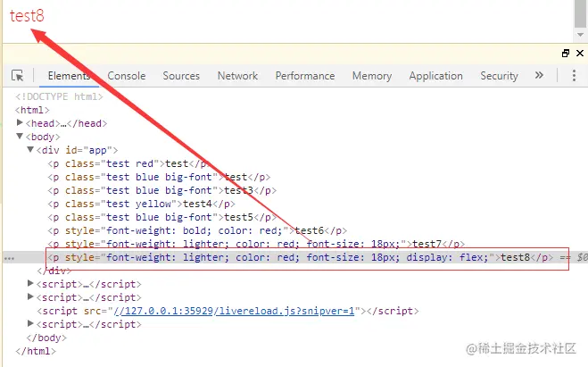Image resolution: width=588 pixels, height=367 pixels.
Task: Open the Sources tab
Action: tap(181, 76)
